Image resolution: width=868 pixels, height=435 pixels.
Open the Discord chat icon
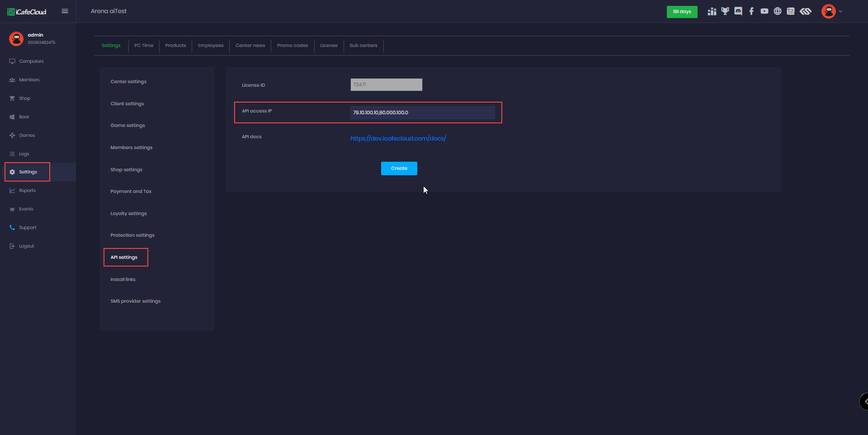[x=738, y=11]
